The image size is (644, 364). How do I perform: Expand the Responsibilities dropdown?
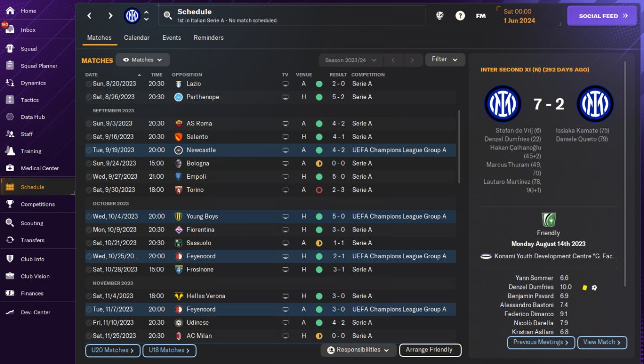(358, 350)
